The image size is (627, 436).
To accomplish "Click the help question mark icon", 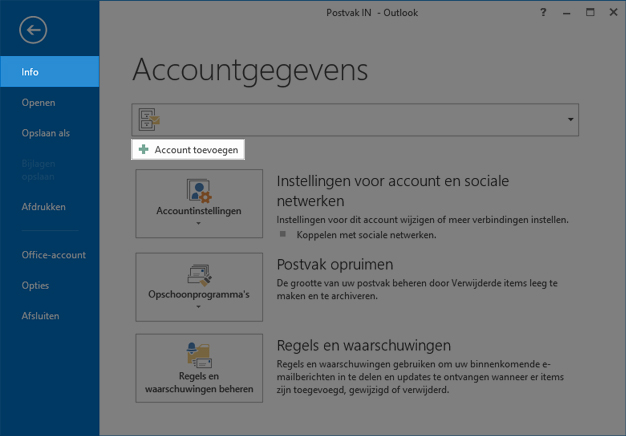I will [x=543, y=12].
